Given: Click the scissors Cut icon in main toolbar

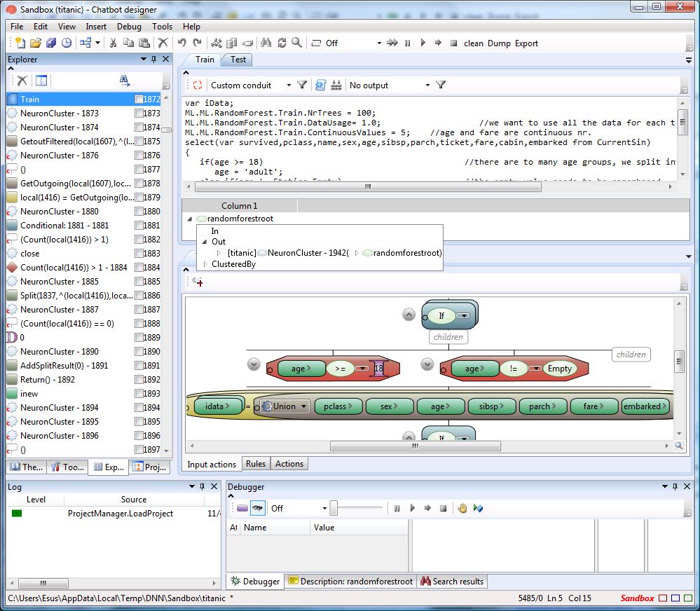Looking at the screenshot, I should (x=112, y=43).
